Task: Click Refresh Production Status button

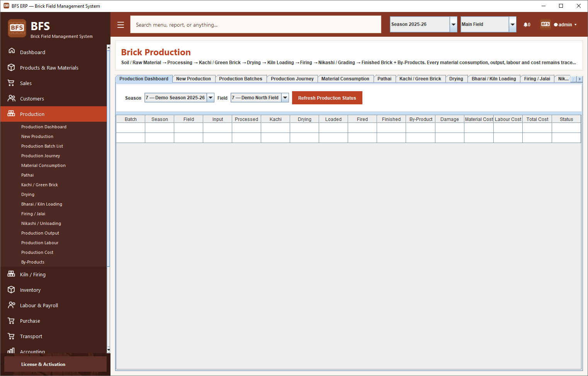Action: (x=327, y=98)
